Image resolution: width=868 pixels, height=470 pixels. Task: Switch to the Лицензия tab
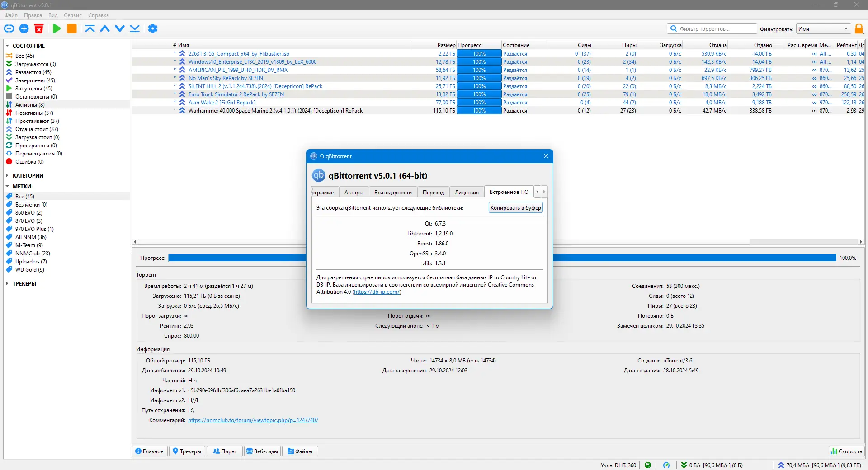pos(467,192)
